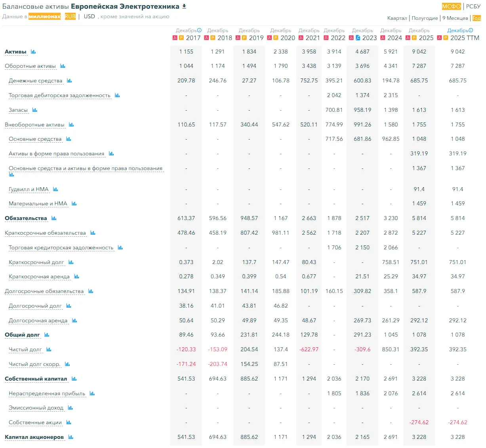
Task: Open chart icon for Капитал акционеров
Action: coord(71,437)
